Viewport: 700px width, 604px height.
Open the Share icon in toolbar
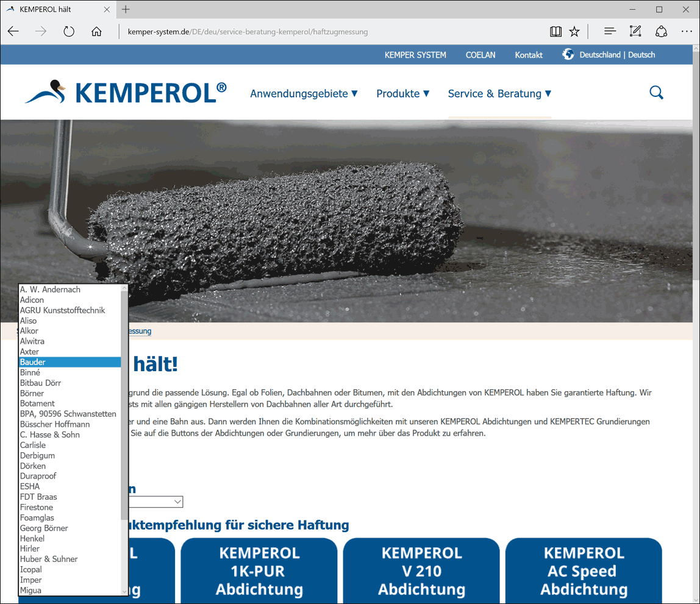661,31
